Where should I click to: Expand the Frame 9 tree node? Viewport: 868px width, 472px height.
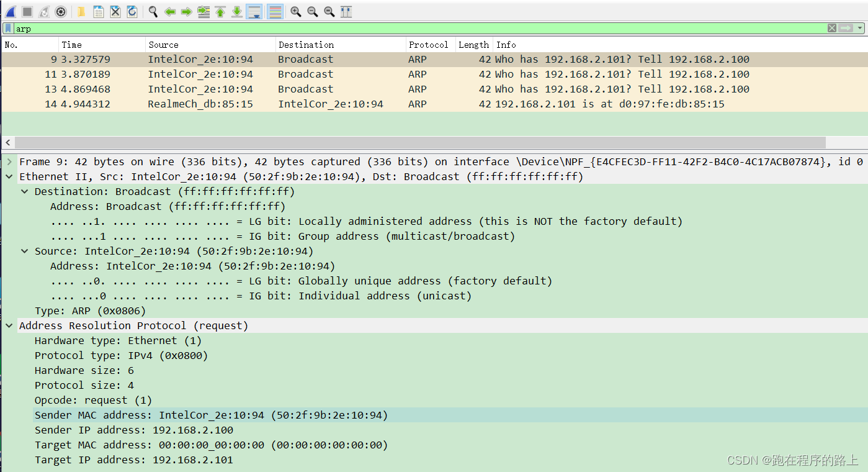(x=9, y=161)
